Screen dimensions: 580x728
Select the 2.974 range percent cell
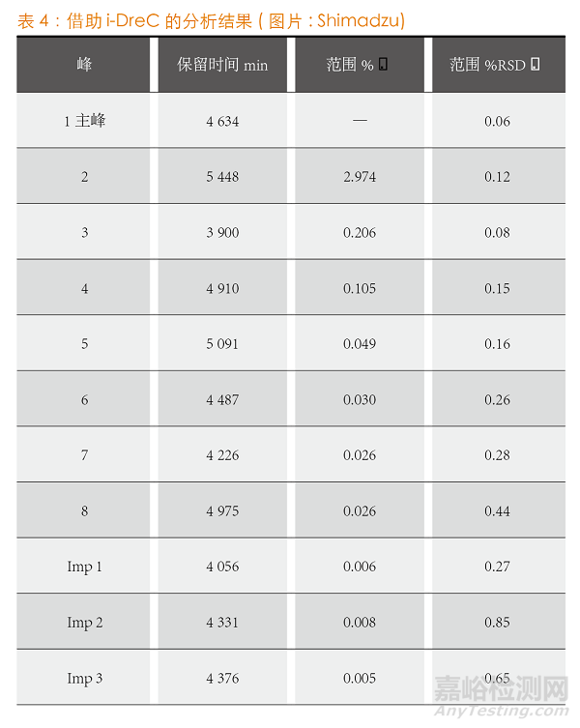360,177
